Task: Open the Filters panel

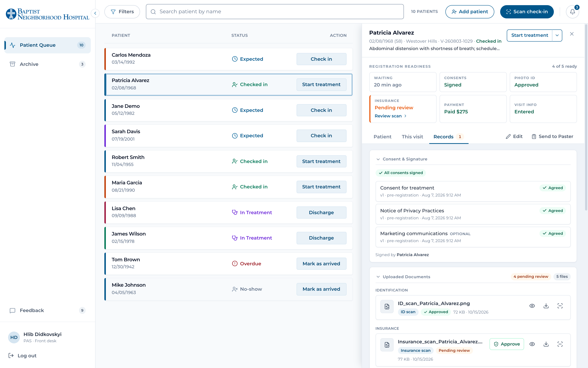Action: (122, 12)
